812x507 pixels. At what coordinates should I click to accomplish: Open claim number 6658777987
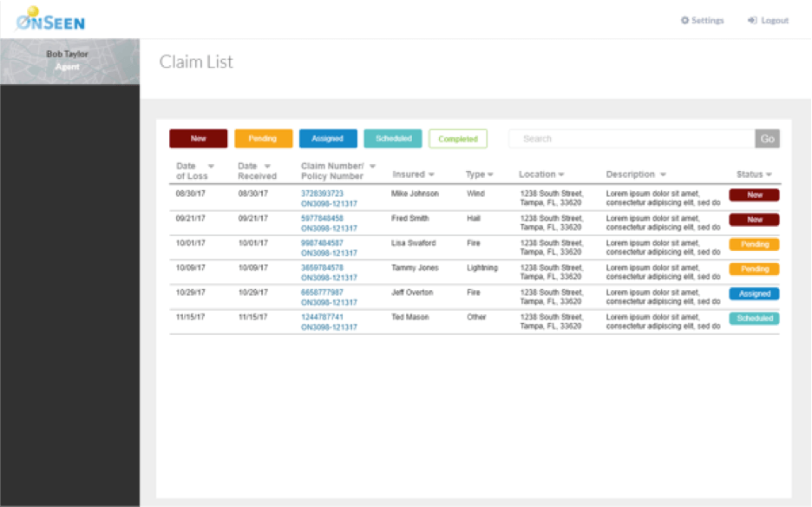coord(322,293)
